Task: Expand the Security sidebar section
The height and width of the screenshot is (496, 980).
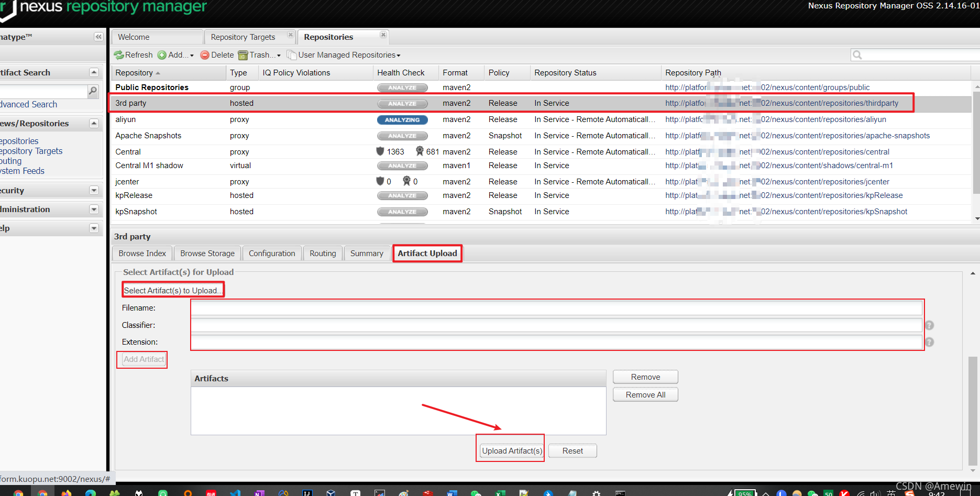Action: 94,190
